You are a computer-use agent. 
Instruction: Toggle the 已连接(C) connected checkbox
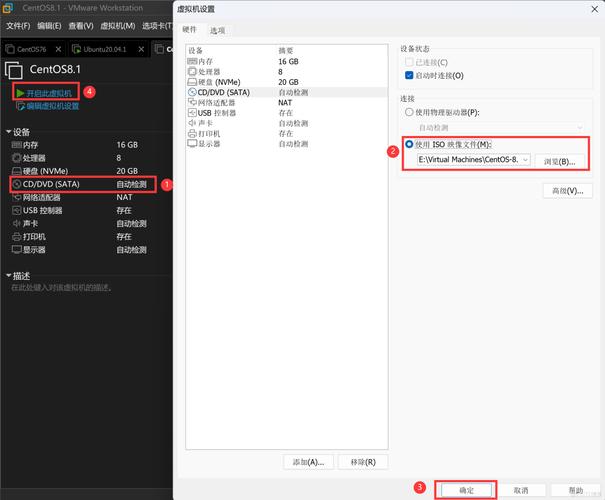(409, 62)
